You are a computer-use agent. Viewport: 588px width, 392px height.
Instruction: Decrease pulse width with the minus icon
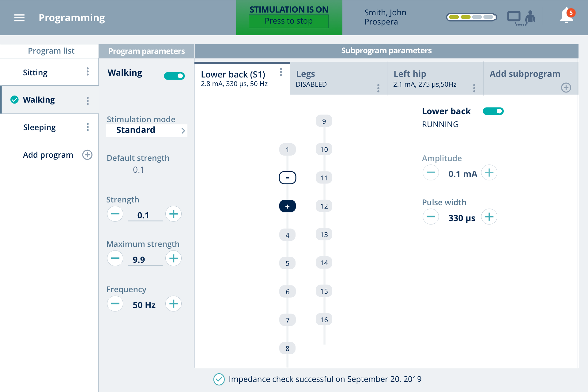(x=431, y=217)
